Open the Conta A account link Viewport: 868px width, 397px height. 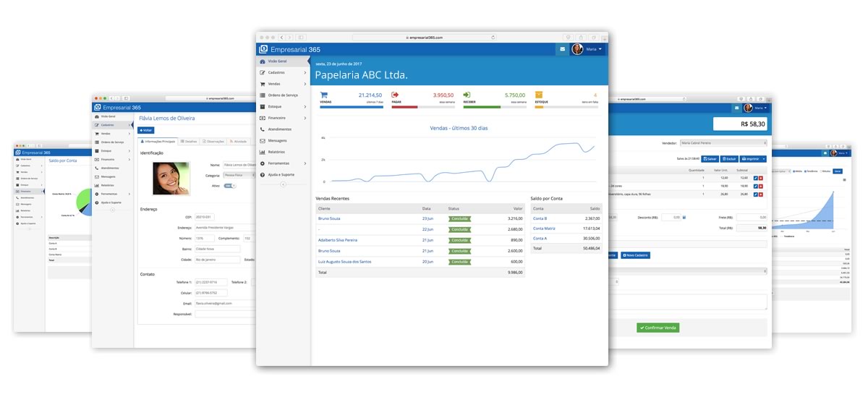pos(540,238)
